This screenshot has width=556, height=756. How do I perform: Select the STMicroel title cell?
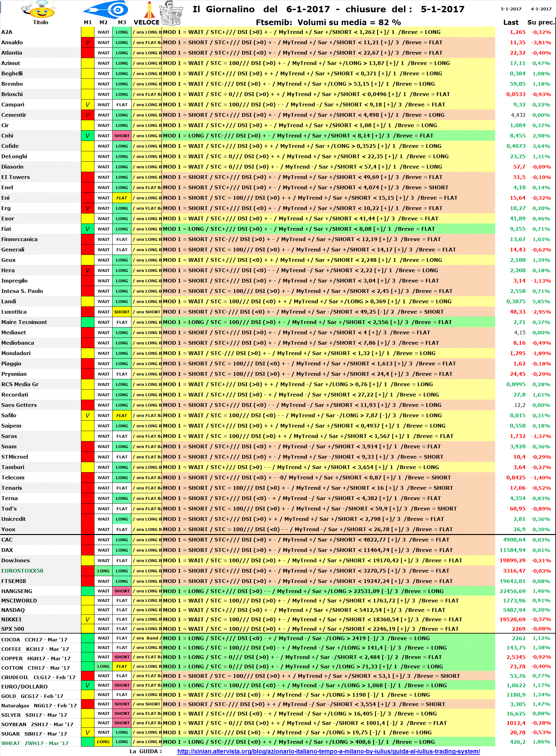point(40,457)
